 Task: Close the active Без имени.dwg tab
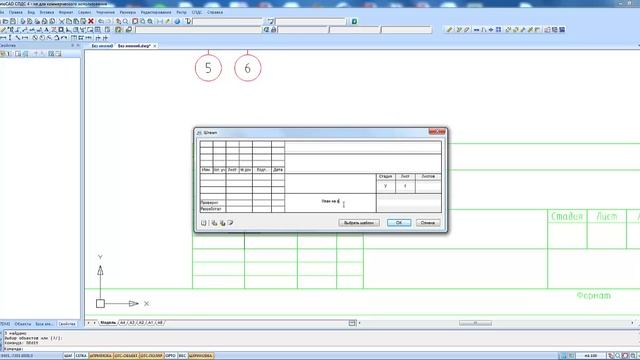[155, 46]
